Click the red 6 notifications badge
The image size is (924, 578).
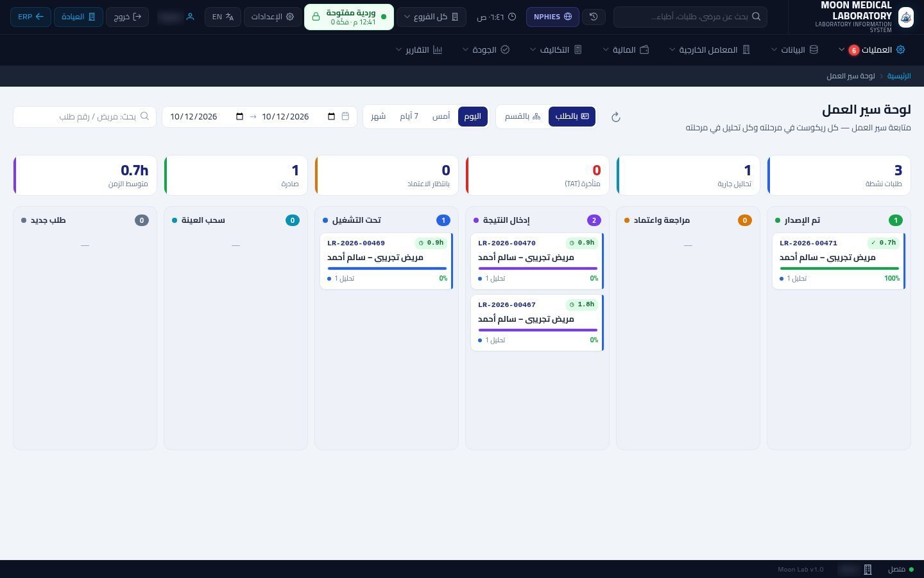(x=853, y=50)
